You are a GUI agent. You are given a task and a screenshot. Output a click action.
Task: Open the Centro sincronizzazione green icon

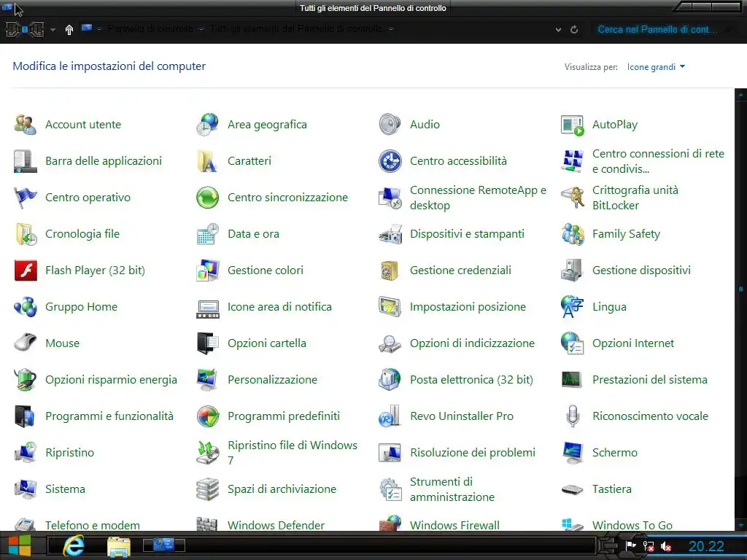(208, 198)
